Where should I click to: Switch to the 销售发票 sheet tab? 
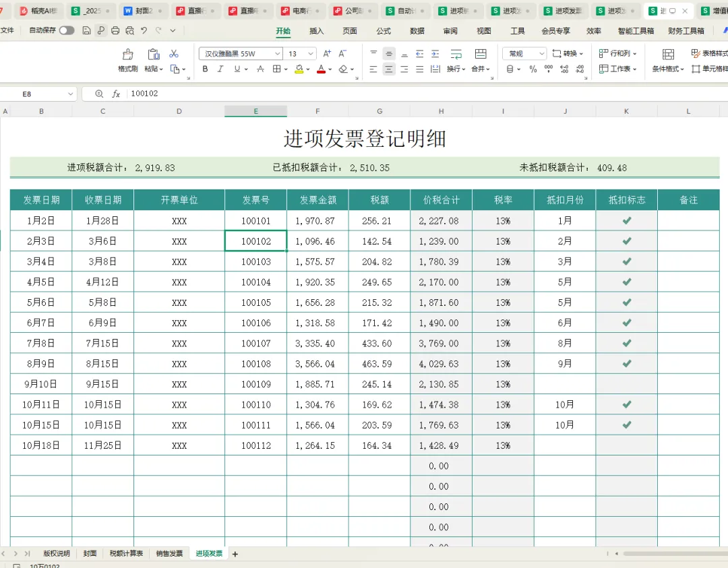click(169, 554)
